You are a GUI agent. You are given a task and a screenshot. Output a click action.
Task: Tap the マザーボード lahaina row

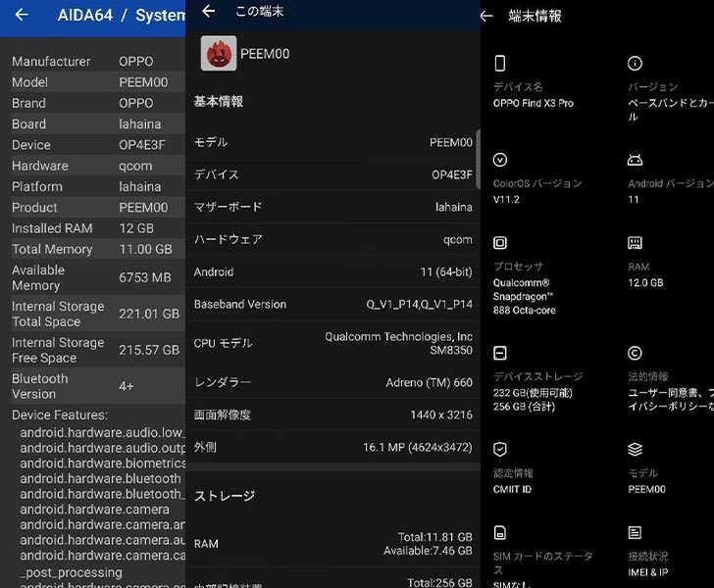coord(332,207)
